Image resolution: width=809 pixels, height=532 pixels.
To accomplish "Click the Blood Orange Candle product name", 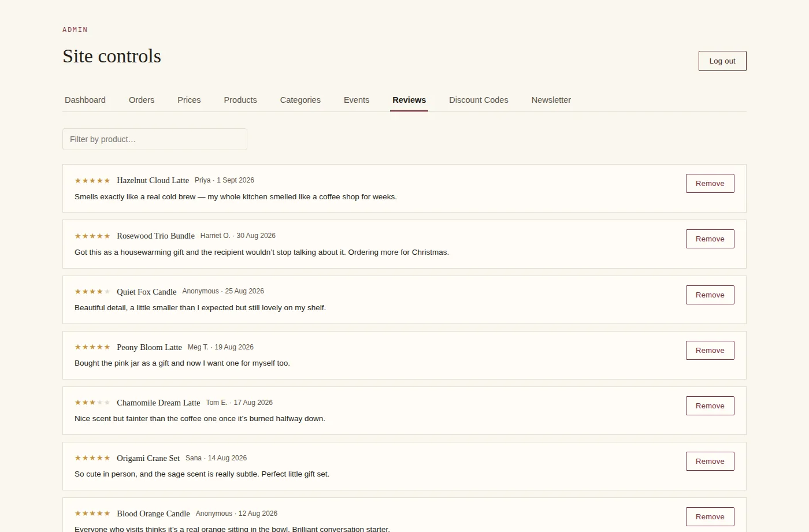I will pos(153,514).
